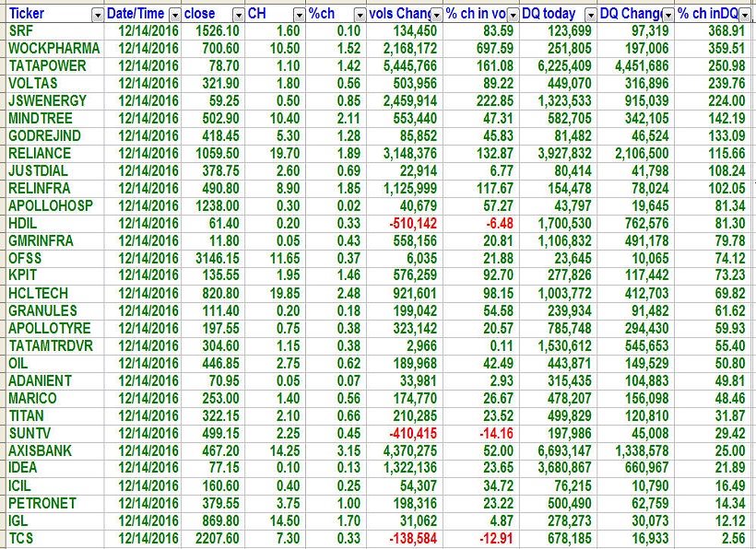Click HDIL's negative vols change value -510,142
Viewport: 756px width, 549px height.
click(x=407, y=223)
